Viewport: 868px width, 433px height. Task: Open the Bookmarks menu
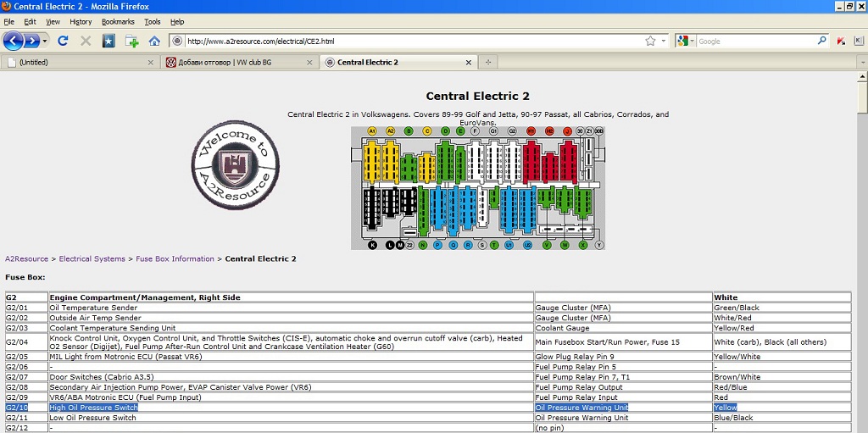pos(118,21)
